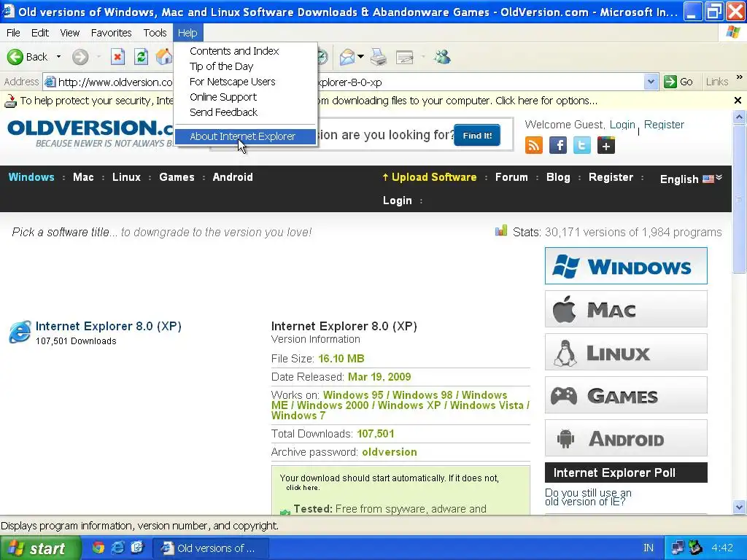Viewport: 747px width, 560px height.
Task: Click the page scrollbar up arrow
Action: pos(739,117)
